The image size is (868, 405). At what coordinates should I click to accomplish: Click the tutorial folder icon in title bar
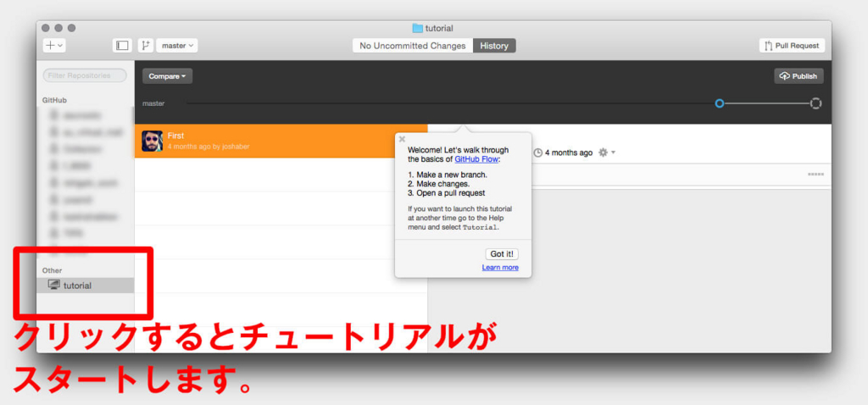coord(417,28)
